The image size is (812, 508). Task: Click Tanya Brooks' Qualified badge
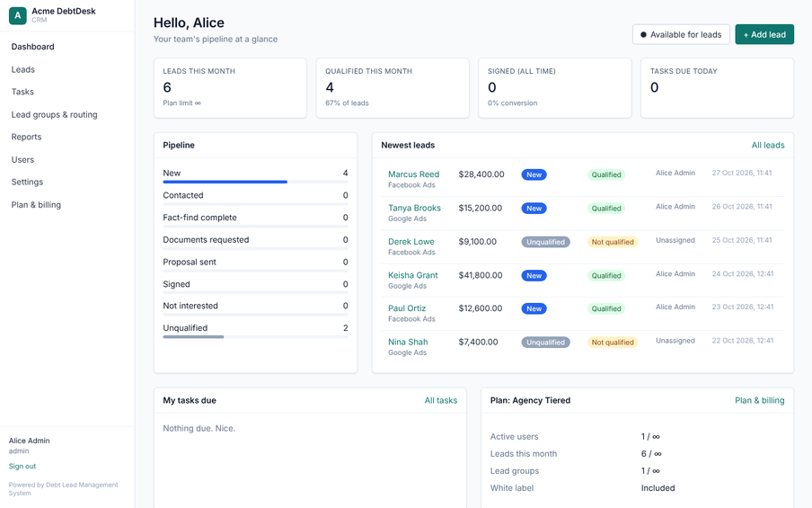pos(606,209)
